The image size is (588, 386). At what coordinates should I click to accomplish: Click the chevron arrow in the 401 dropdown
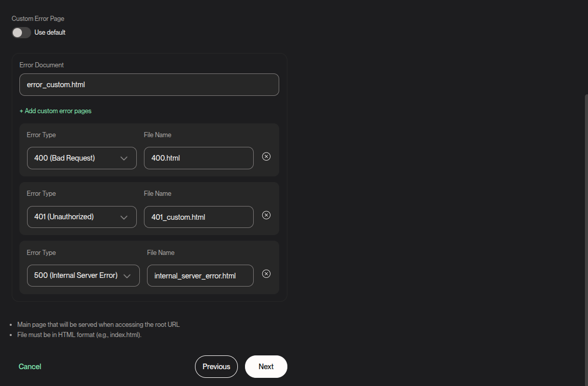[124, 217]
